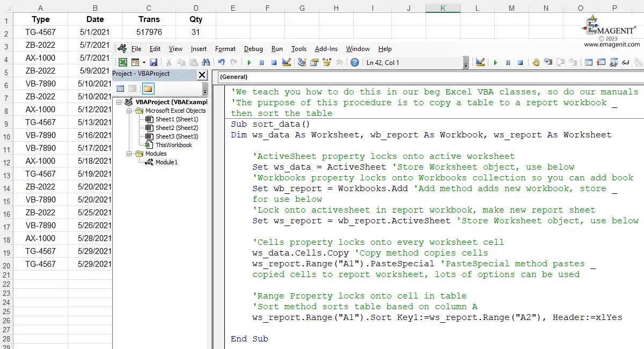Select row 12 header in Excel
Viewport: 644px width, 349px height.
(x=6, y=161)
